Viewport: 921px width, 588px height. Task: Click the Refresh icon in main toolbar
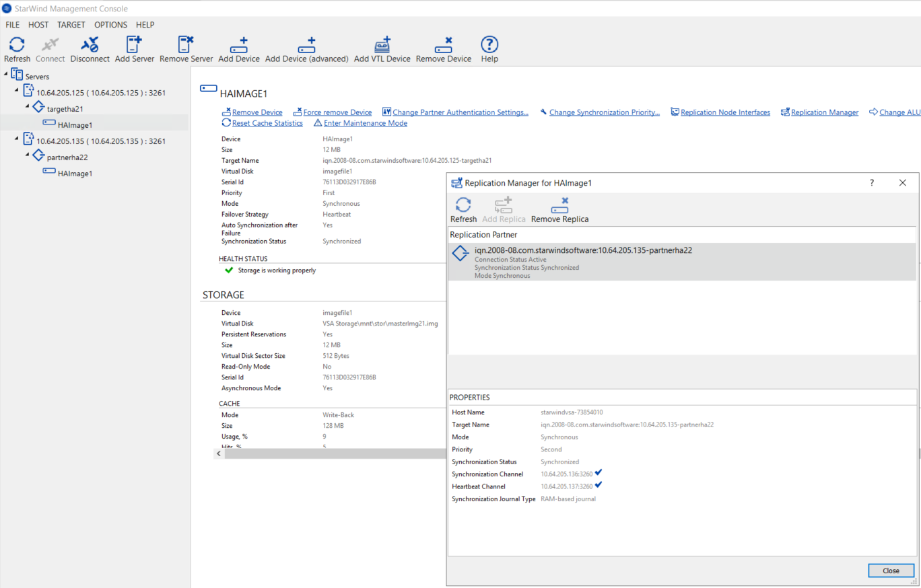17,45
